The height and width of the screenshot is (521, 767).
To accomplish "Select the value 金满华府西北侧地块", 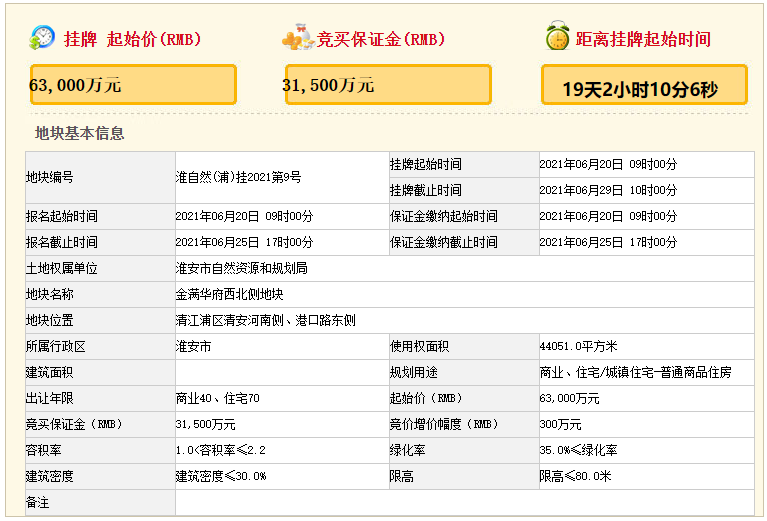I will 229,294.
